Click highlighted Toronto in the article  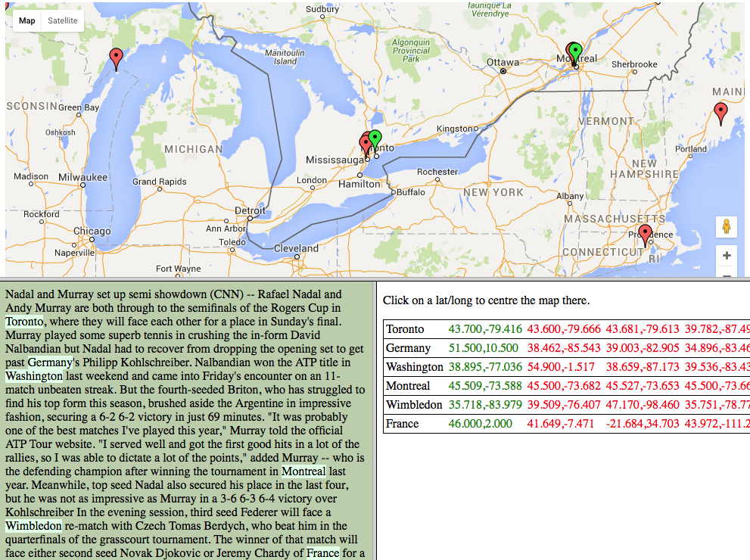24,322
